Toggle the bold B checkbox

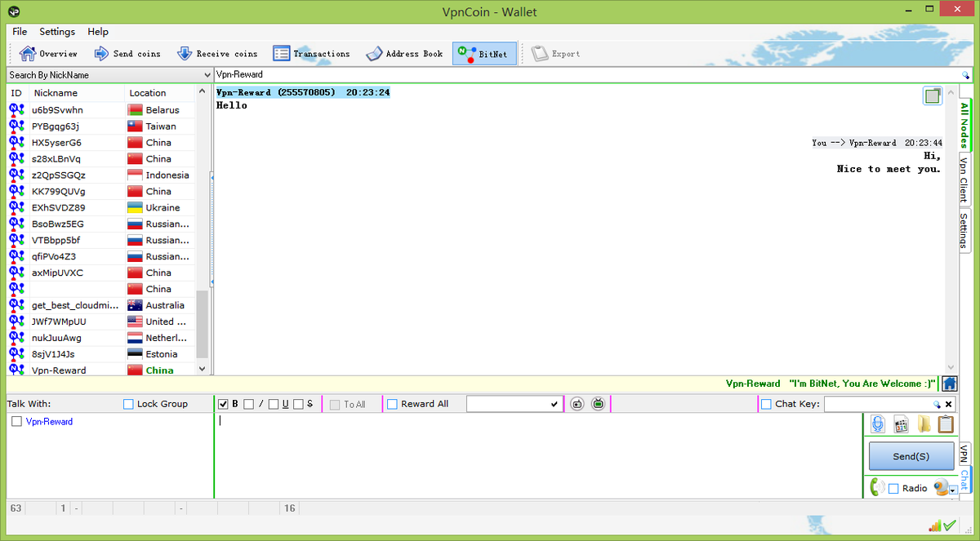224,404
